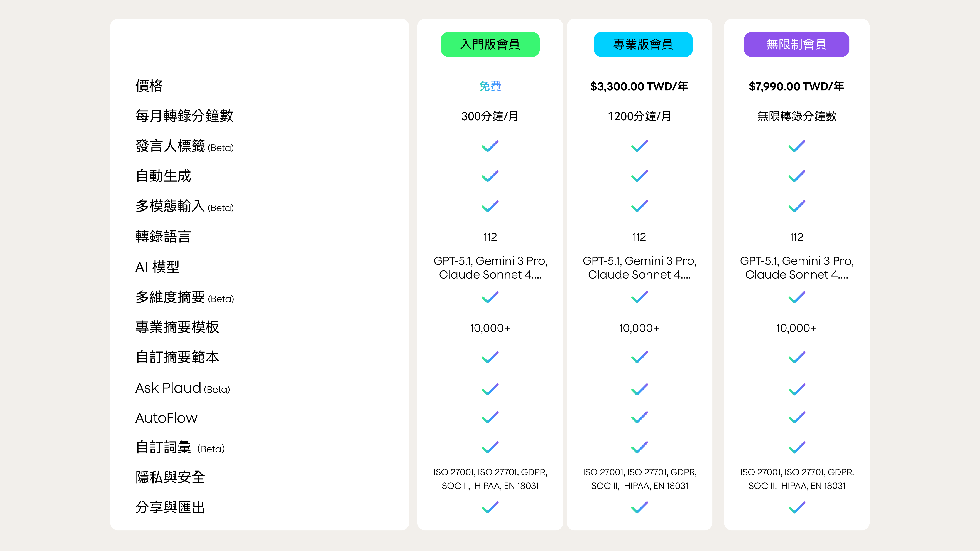
Task: Click 自動生成 checkmark in 專業版 column
Action: (x=640, y=176)
